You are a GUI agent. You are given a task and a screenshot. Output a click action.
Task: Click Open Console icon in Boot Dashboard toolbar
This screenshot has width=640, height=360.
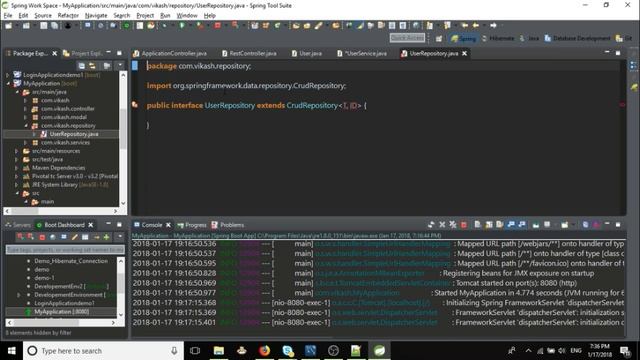click(x=64, y=237)
